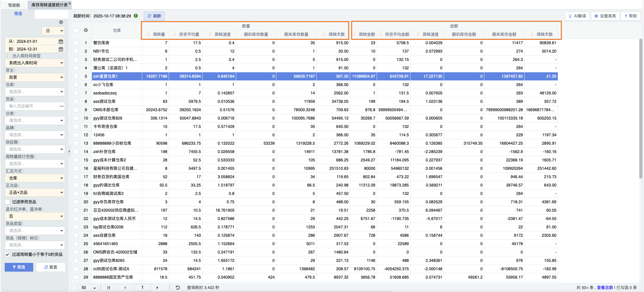Click the reload icon in pagination bar
Screen dimensions: 644x292
click(178, 288)
